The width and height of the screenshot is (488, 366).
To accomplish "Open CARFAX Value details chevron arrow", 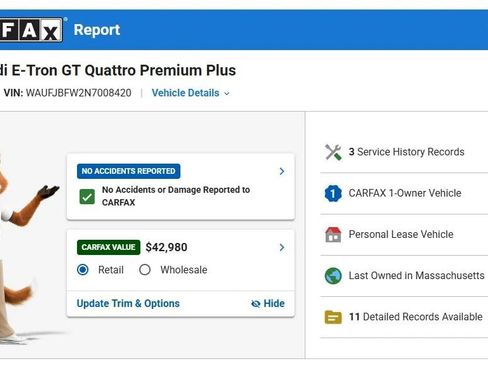I will pos(282,247).
